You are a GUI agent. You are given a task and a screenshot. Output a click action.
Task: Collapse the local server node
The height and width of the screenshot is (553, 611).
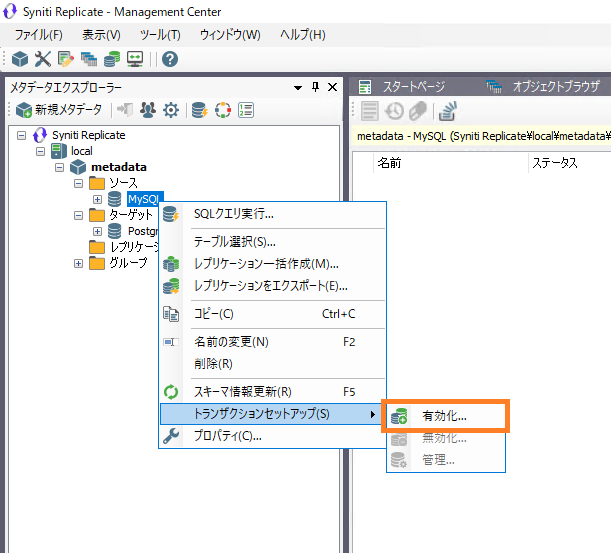coord(41,151)
